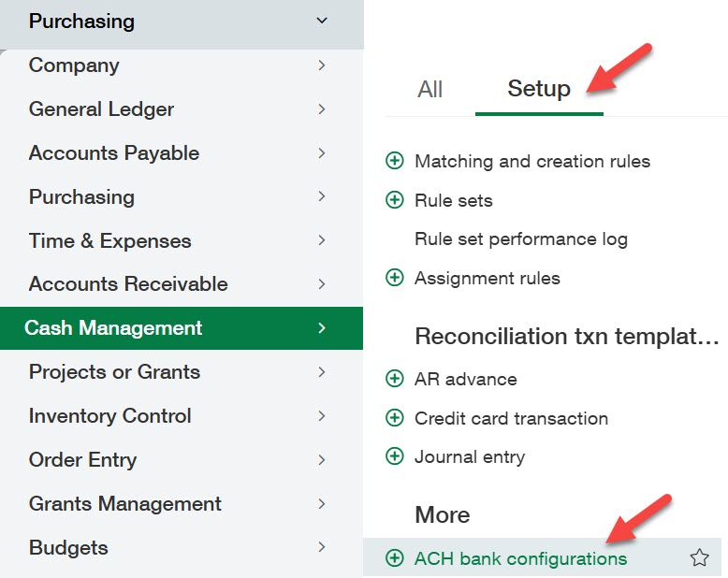Screen dimensions: 728x578
Task: Expand the Budgets submenu arrow
Action: (322, 547)
